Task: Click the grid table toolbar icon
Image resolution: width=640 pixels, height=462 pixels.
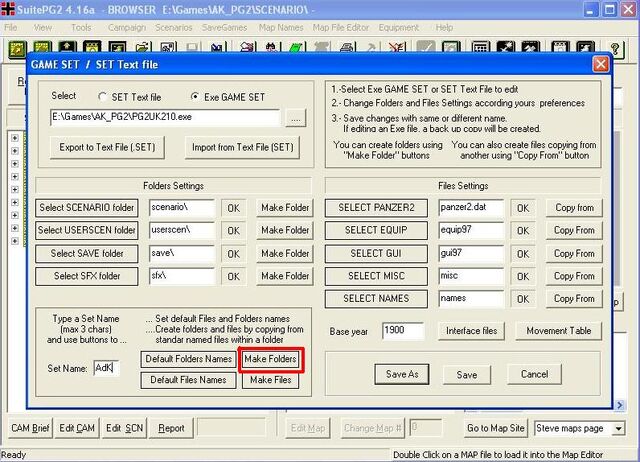Action: click(x=480, y=47)
